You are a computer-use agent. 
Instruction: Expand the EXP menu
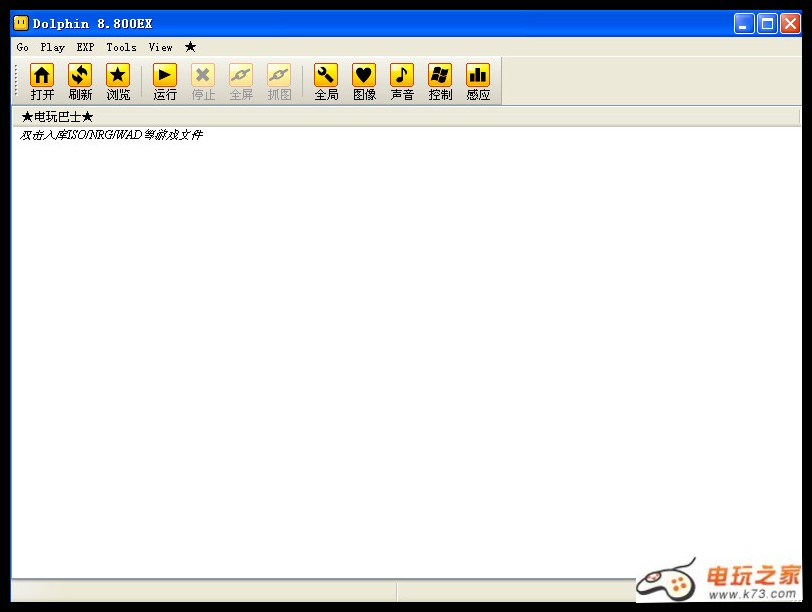(x=85, y=47)
